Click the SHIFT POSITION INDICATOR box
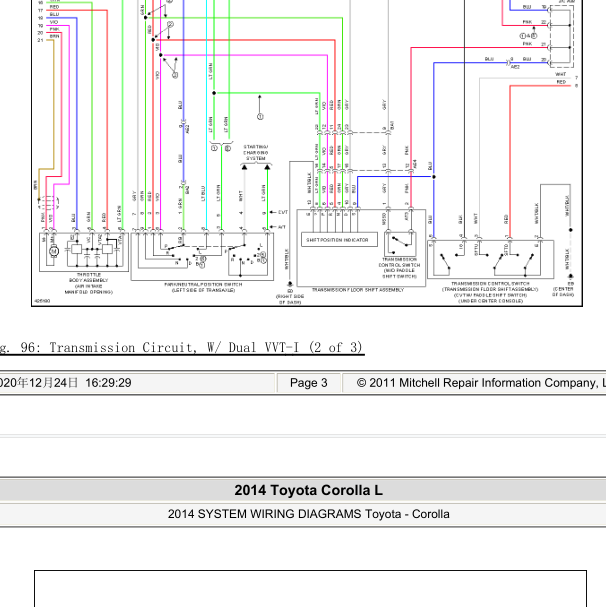Viewport: 606px width, 607px height. point(339,240)
